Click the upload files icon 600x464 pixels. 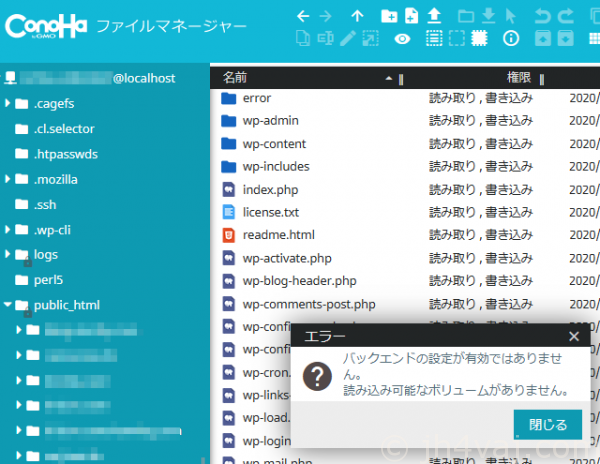pos(434,16)
